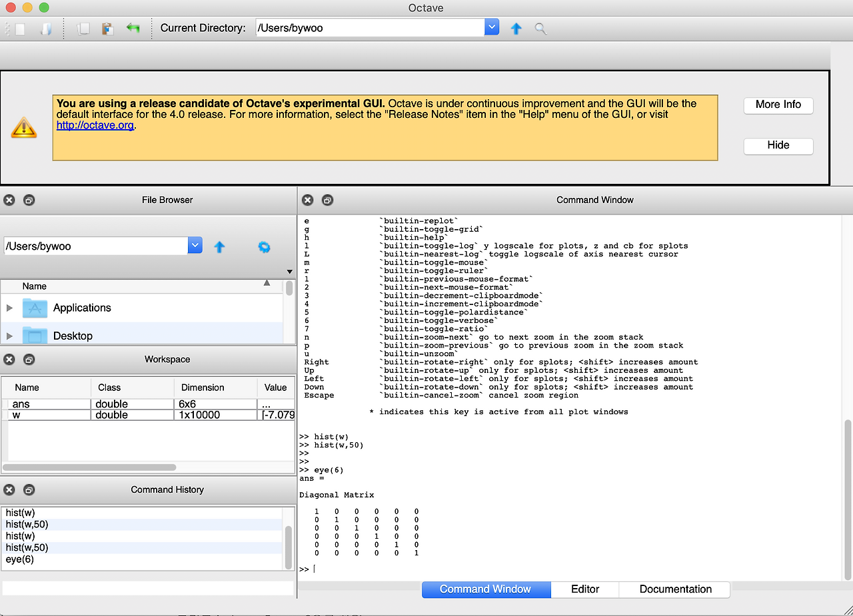Open the File Browser path dropdown
The height and width of the screenshot is (616, 853).
point(195,245)
